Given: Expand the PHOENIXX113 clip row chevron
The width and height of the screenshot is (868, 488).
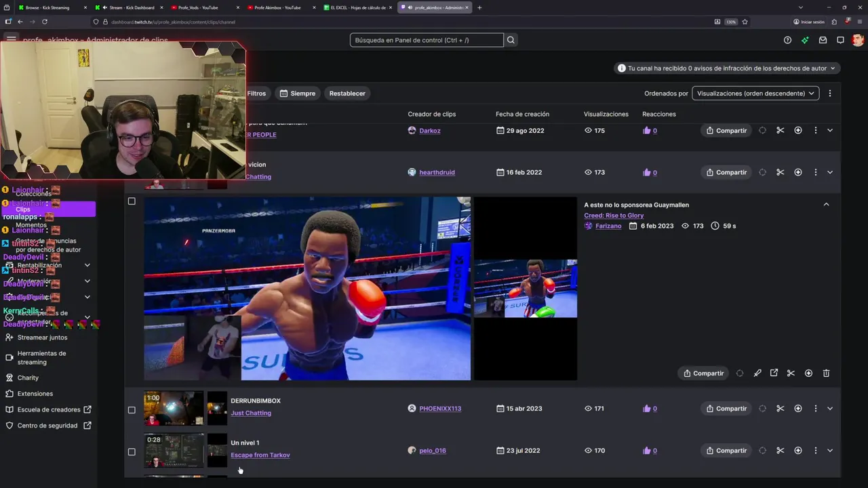Looking at the screenshot, I should 830,409.
